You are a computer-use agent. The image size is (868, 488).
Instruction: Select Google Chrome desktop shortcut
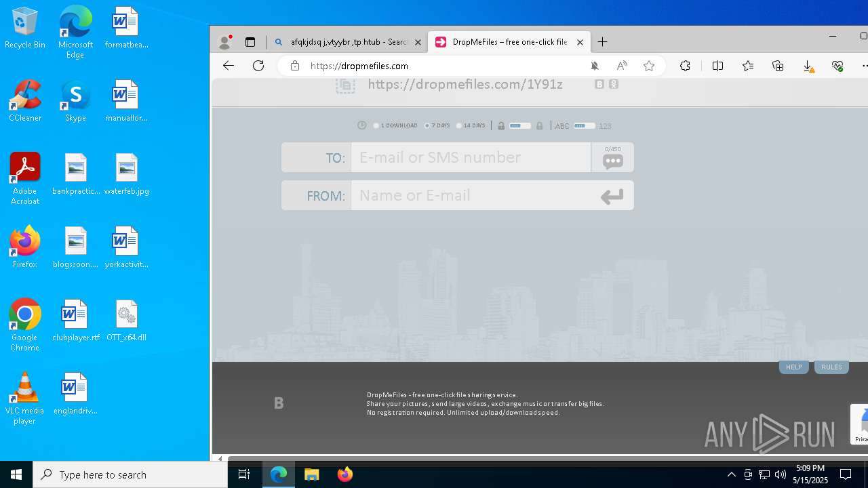(x=24, y=325)
